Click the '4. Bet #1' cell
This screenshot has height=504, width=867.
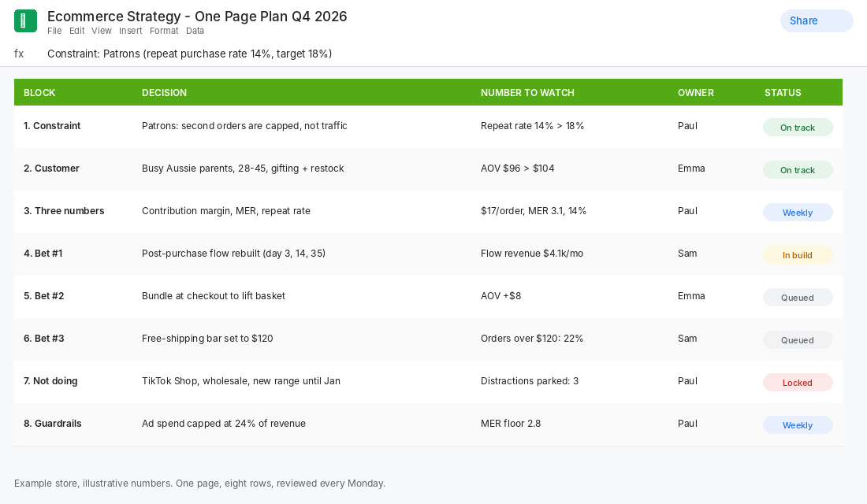point(43,254)
